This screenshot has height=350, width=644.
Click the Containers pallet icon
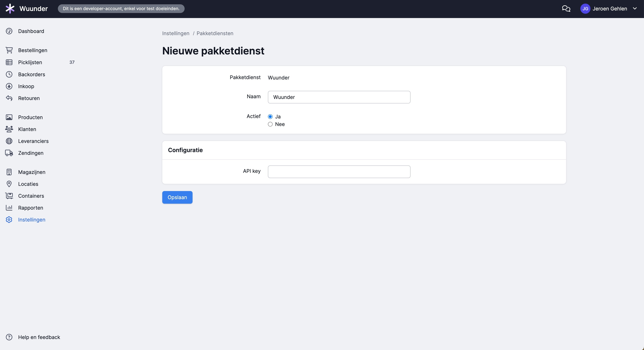coord(9,196)
